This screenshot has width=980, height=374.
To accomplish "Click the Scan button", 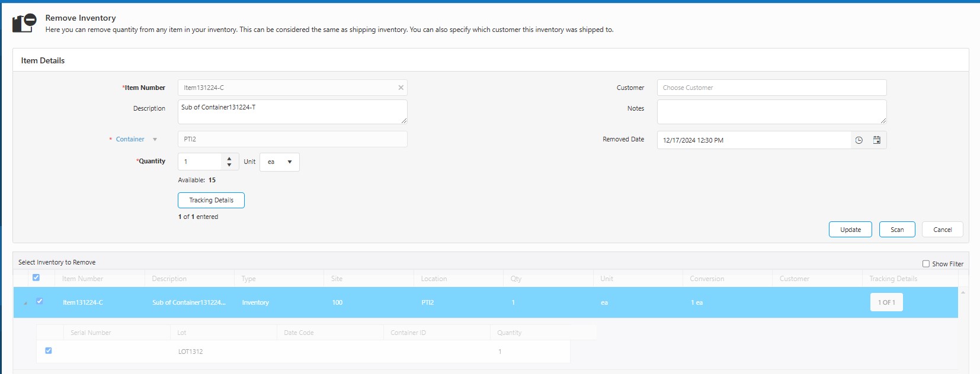I will coord(897,230).
